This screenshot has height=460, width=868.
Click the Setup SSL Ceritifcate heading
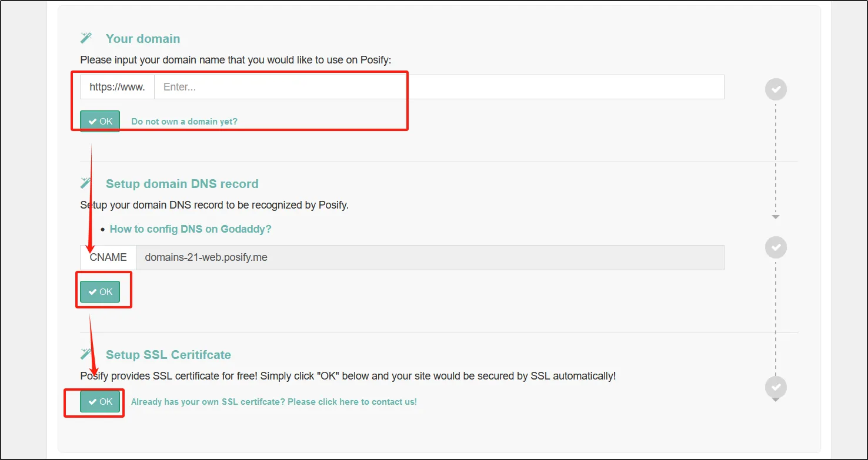[168, 355]
